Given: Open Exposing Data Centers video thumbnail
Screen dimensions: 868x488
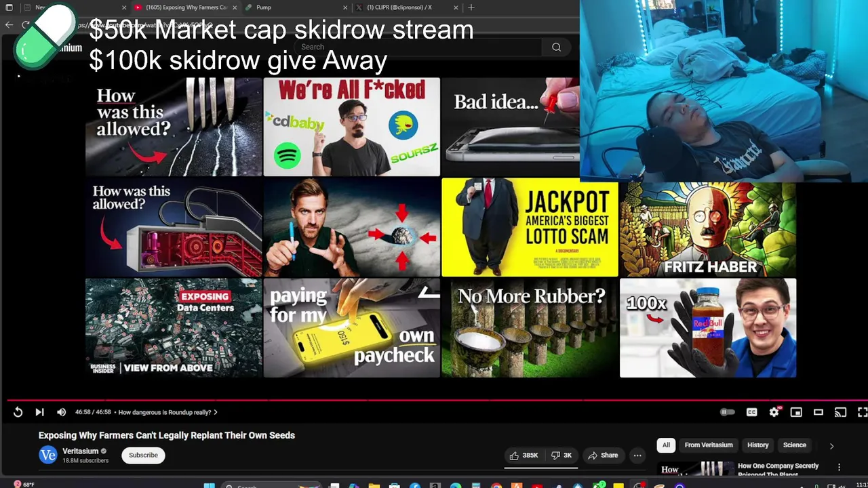Looking at the screenshot, I should [x=174, y=327].
